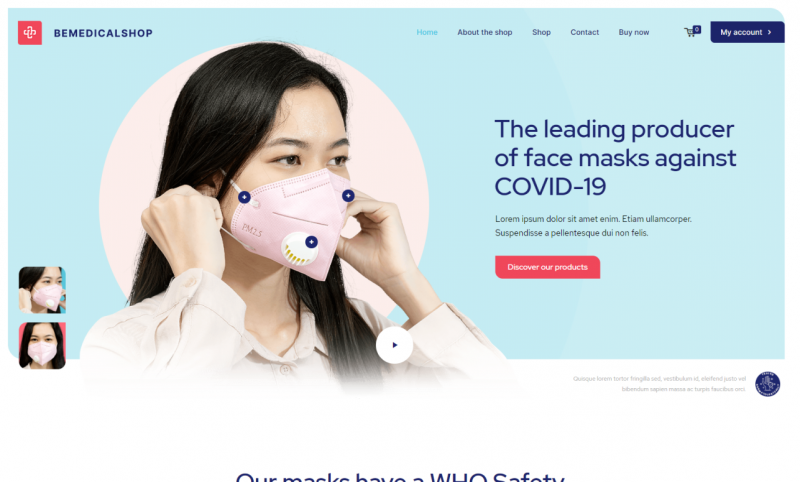The image size is (800, 482).
Task: Click the hotspot plus on the mask valve
Action: [x=311, y=242]
